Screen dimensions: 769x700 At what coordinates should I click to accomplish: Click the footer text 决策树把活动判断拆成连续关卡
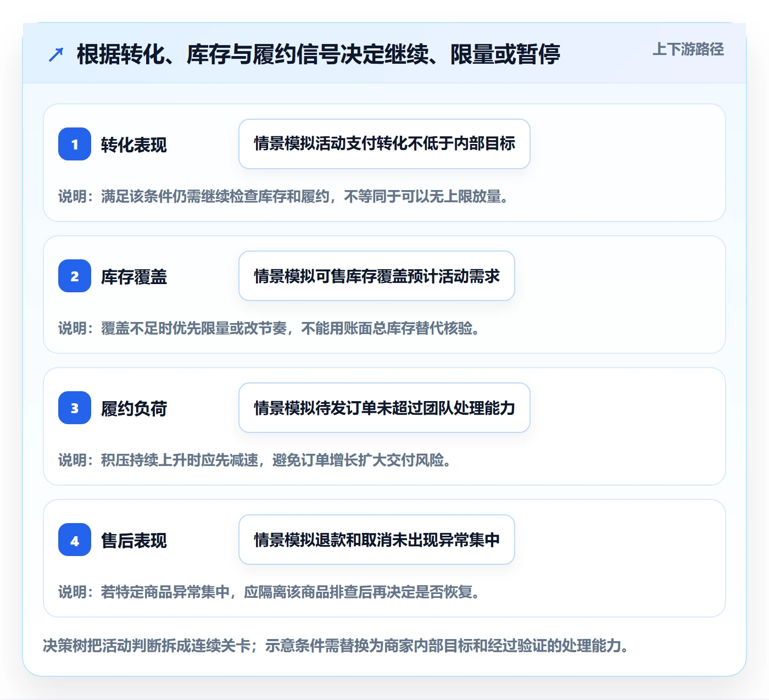[147, 646]
